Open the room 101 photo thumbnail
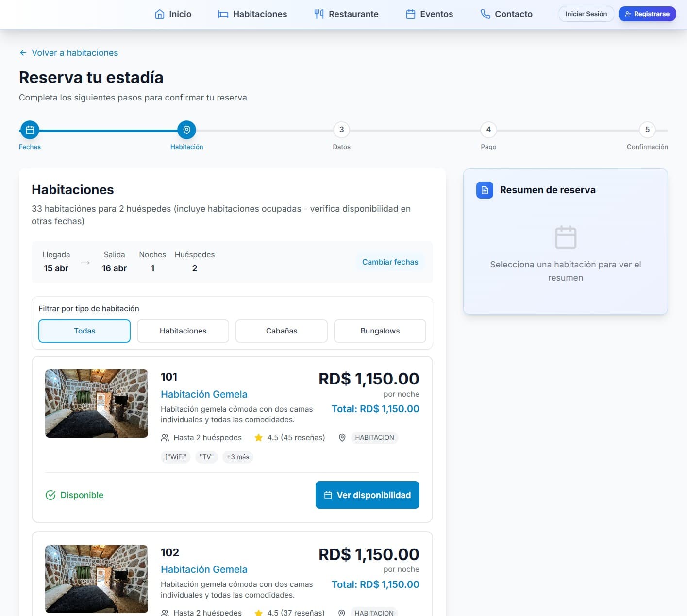 point(97,404)
